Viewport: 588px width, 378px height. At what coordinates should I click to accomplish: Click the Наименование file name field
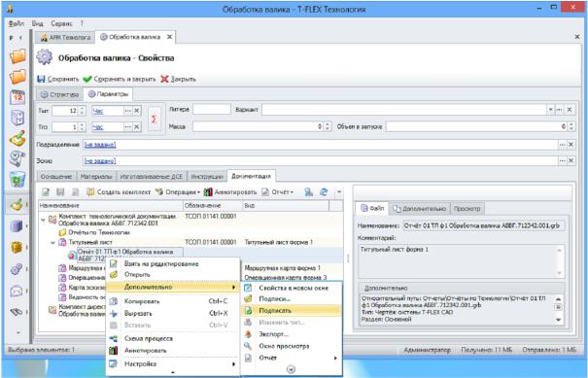tap(484, 225)
